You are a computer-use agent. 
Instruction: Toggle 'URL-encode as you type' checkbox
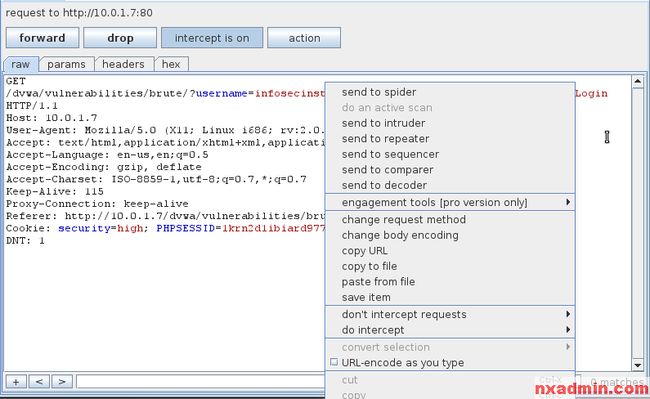(x=334, y=362)
